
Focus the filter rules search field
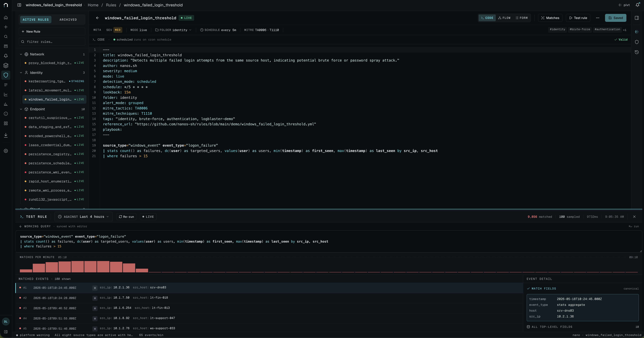[x=52, y=42]
